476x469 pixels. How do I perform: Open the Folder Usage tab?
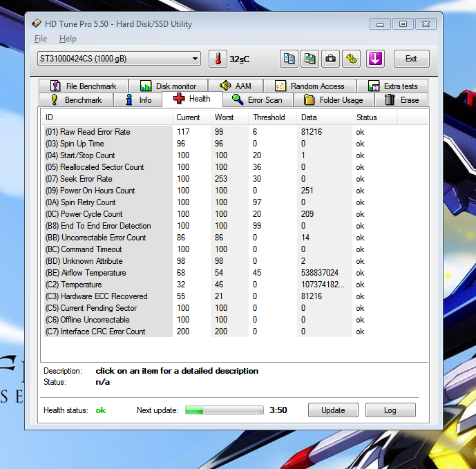tap(334, 100)
